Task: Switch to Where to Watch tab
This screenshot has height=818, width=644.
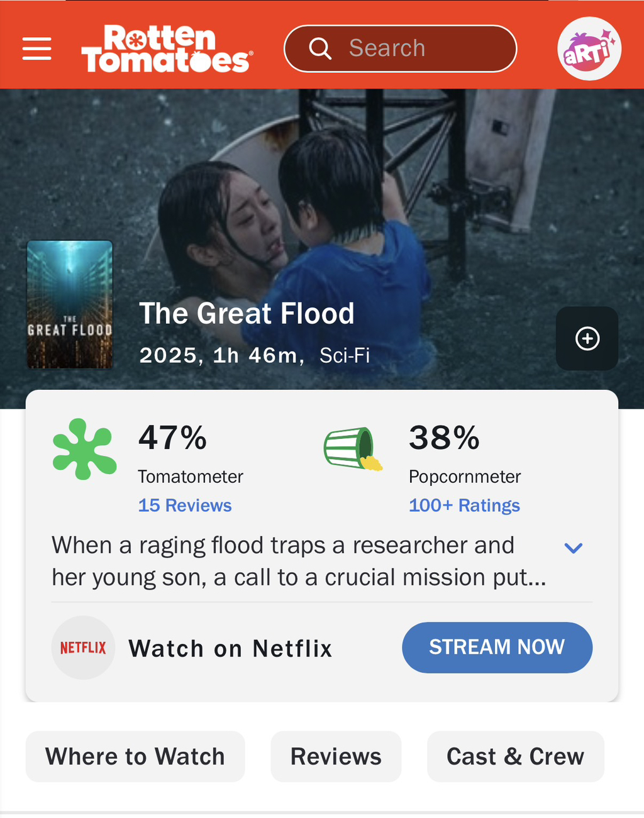Action: [135, 756]
